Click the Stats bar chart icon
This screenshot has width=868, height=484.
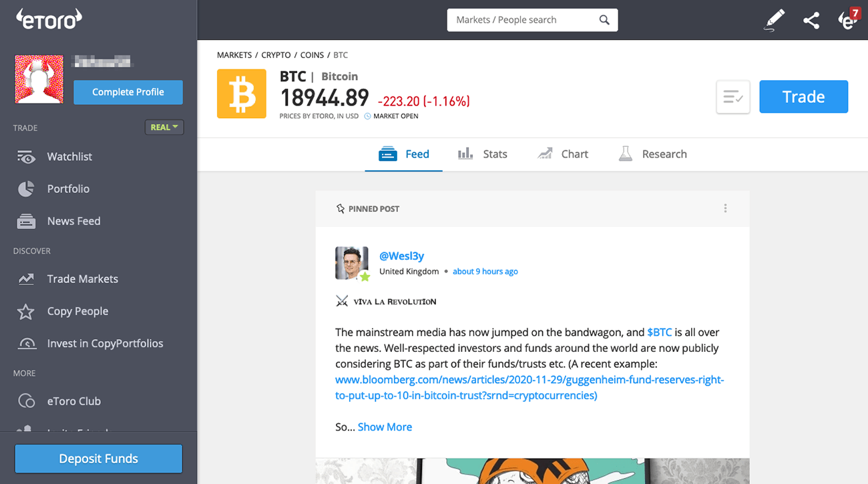point(465,154)
